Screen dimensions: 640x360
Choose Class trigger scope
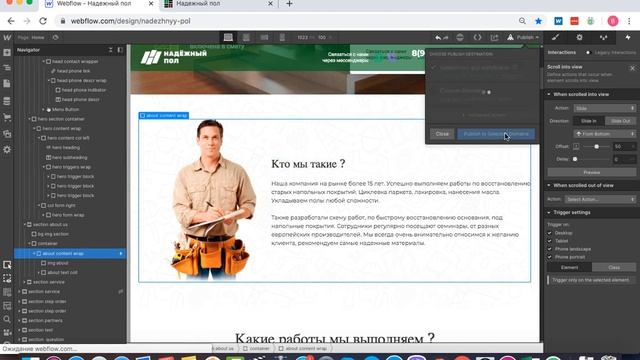click(614, 267)
